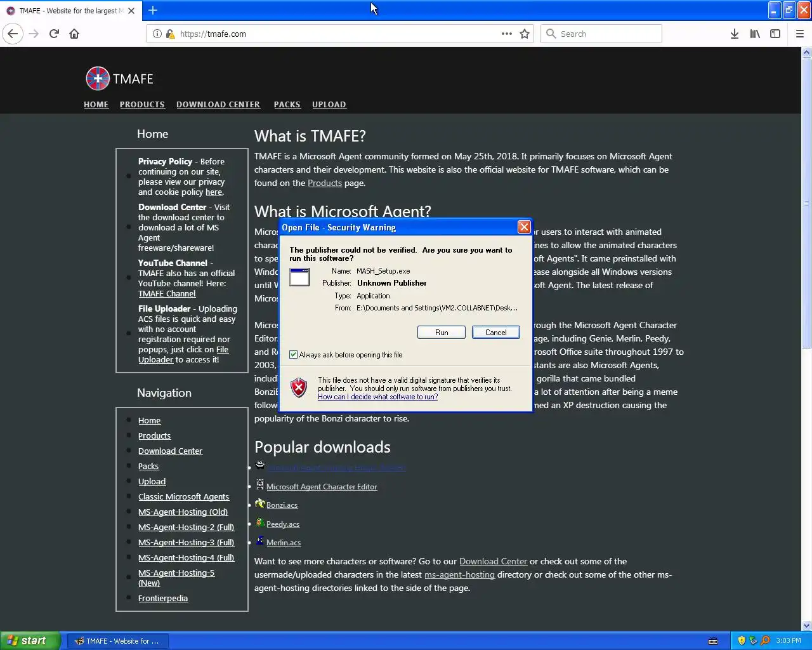The width and height of the screenshot is (812, 650).
Task: Go to the browser Home icon
Action: (x=74, y=34)
